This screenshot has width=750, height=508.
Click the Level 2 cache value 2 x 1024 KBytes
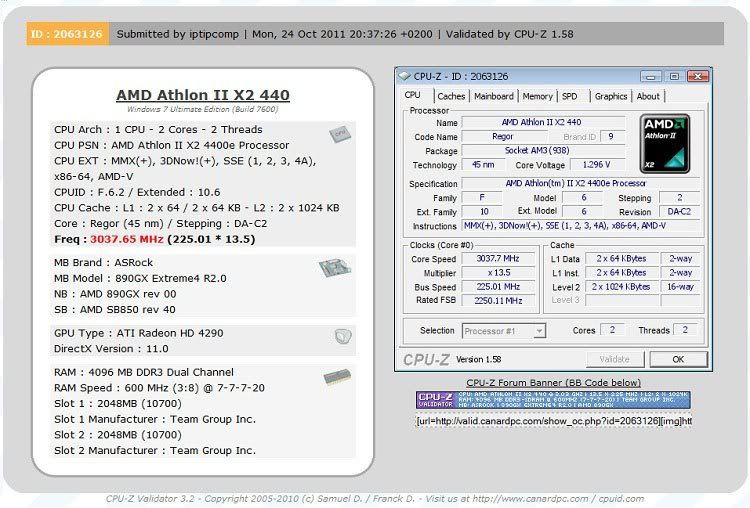click(621, 287)
